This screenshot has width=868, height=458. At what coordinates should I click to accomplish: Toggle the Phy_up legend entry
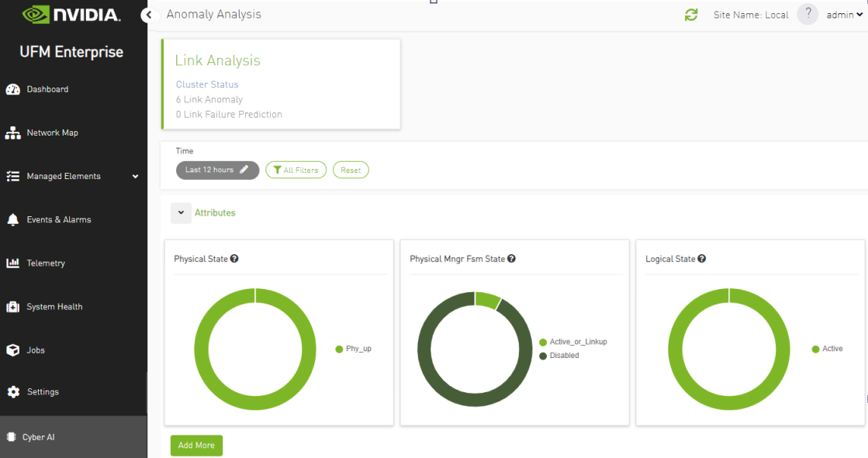tap(358, 349)
